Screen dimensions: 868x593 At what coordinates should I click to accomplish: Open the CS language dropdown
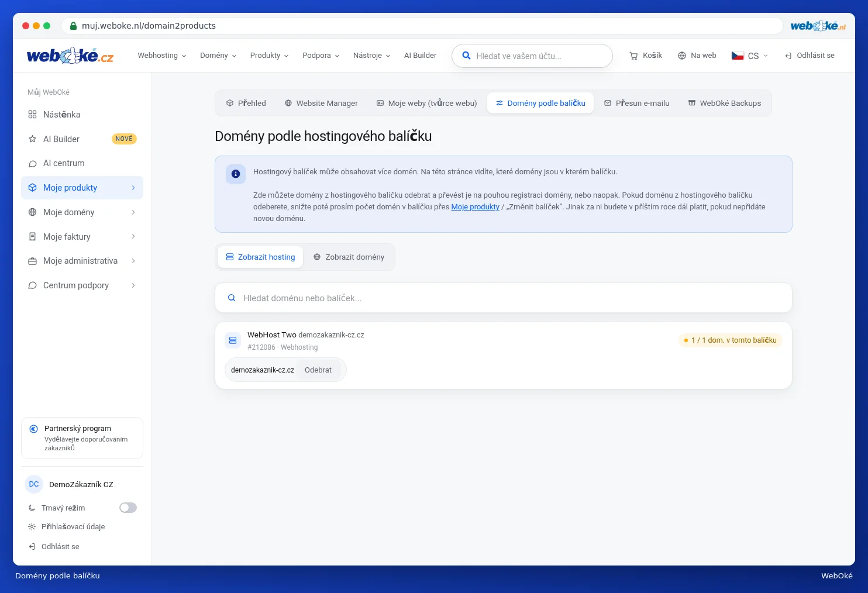pyautogui.click(x=750, y=56)
